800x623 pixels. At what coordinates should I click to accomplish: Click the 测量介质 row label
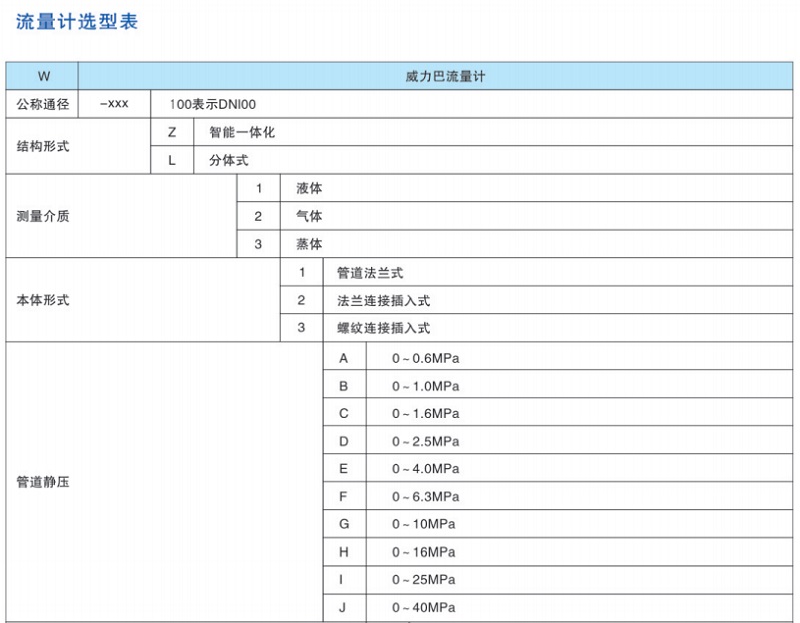click(x=43, y=216)
